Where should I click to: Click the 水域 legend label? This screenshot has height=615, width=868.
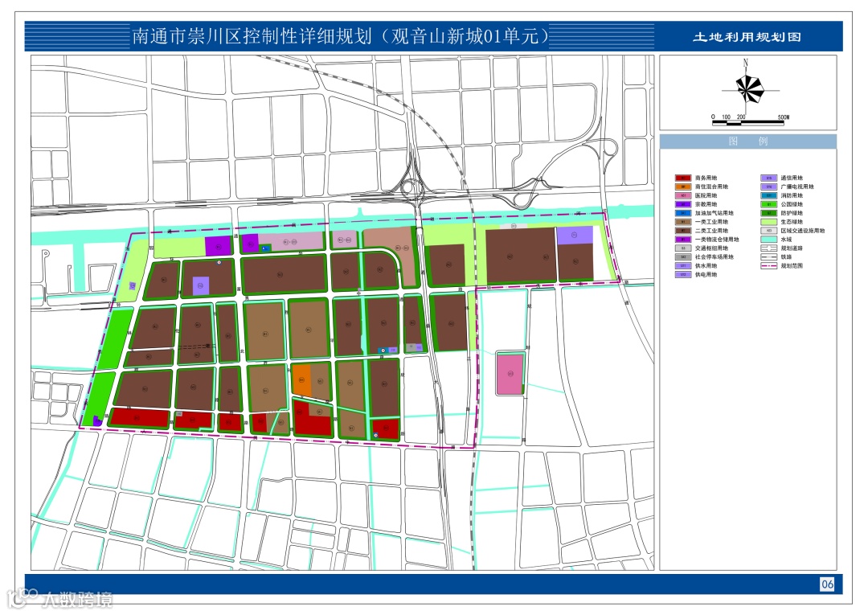[x=786, y=240]
